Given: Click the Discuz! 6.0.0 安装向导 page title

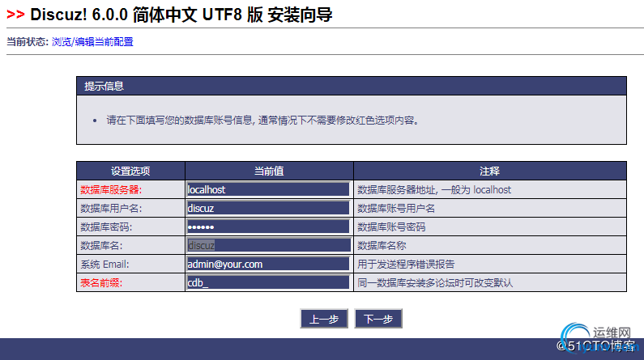Looking at the screenshot, I should click(x=181, y=15).
